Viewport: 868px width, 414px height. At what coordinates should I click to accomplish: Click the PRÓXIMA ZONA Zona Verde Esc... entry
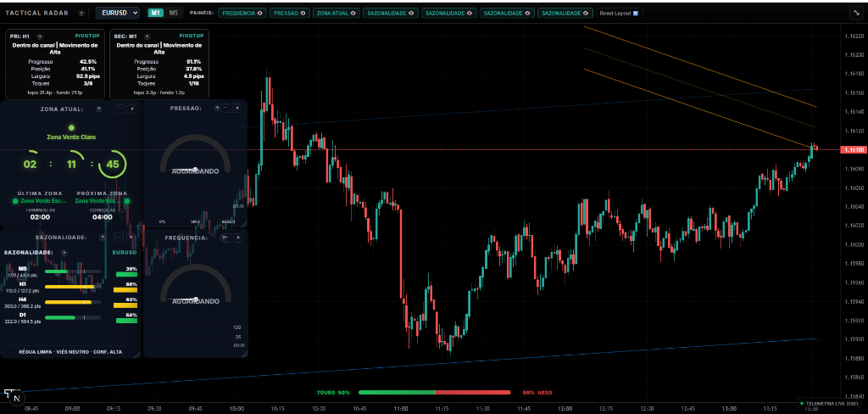(103, 200)
